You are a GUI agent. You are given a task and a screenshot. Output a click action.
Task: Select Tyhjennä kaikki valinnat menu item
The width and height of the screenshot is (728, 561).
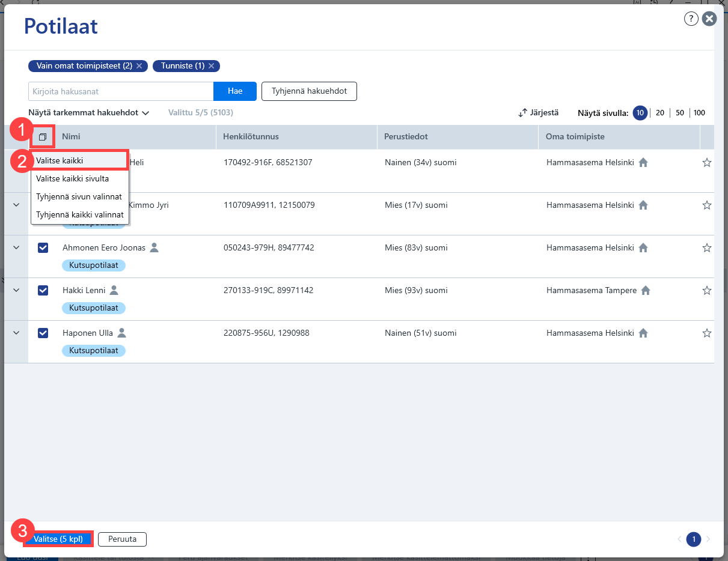79,214
